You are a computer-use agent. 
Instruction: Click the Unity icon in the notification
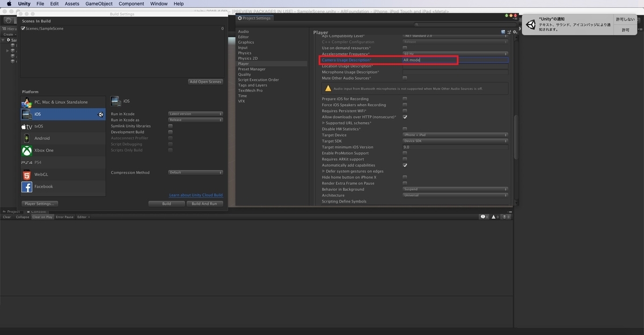tap(531, 24)
